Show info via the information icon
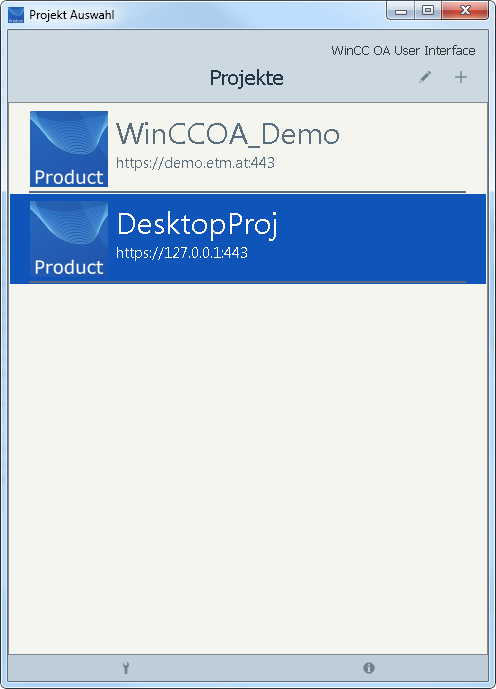This screenshot has width=496, height=689. (x=369, y=668)
